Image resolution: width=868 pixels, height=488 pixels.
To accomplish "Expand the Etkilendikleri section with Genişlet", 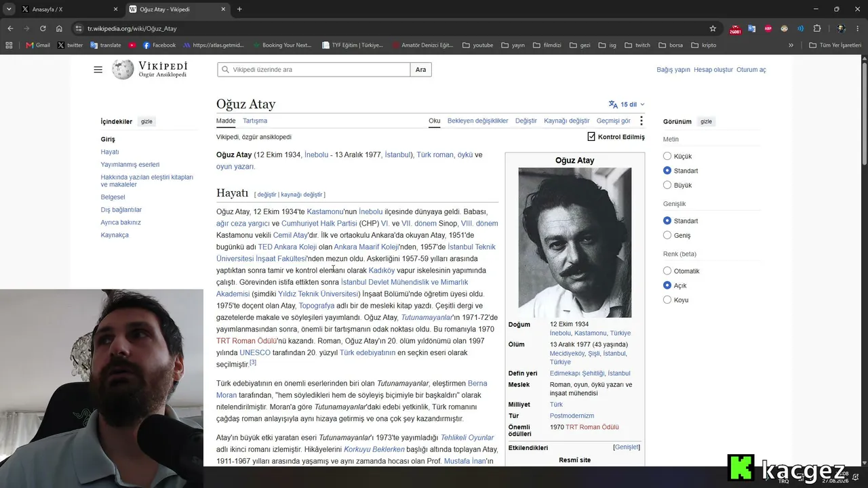I will pos(627,447).
